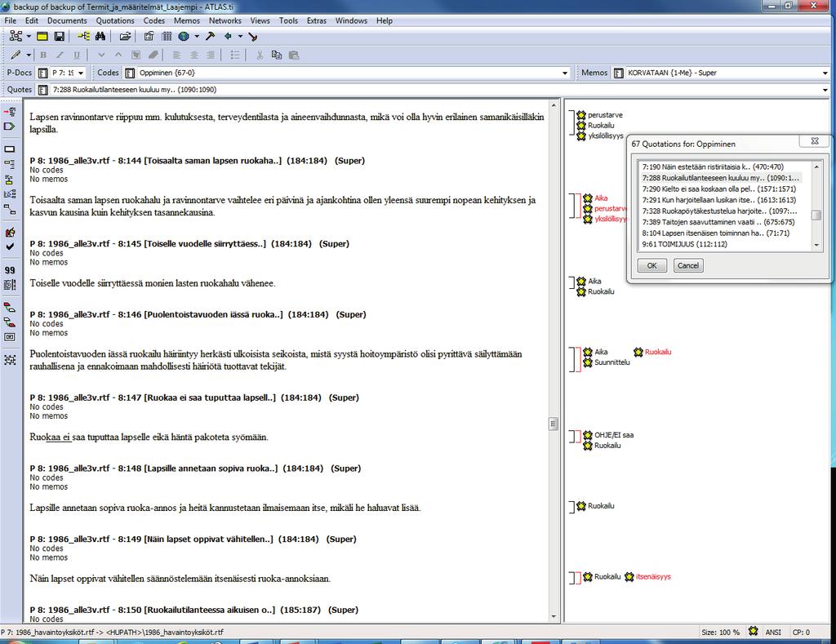Open the Memos manager list icon
Image resolution: width=836 pixels, height=644 pixels.
(619, 73)
